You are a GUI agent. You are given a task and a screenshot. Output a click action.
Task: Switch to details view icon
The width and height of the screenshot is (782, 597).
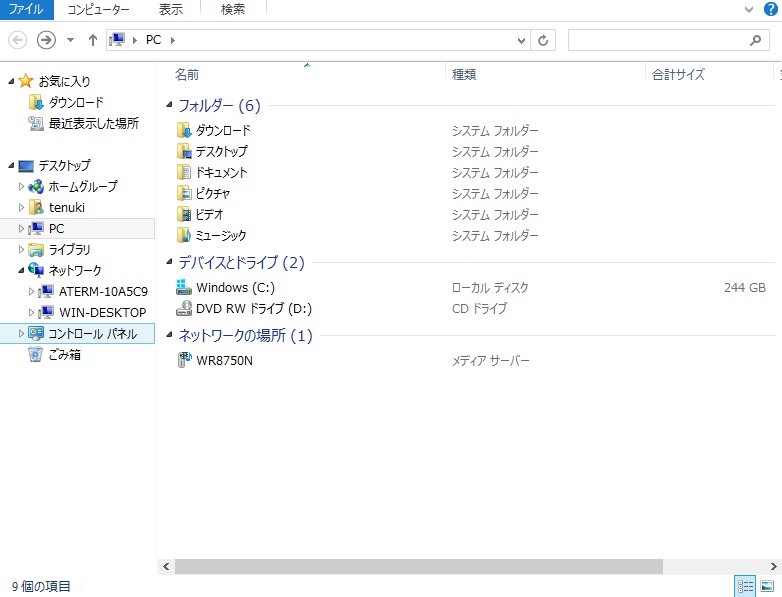point(745,586)
